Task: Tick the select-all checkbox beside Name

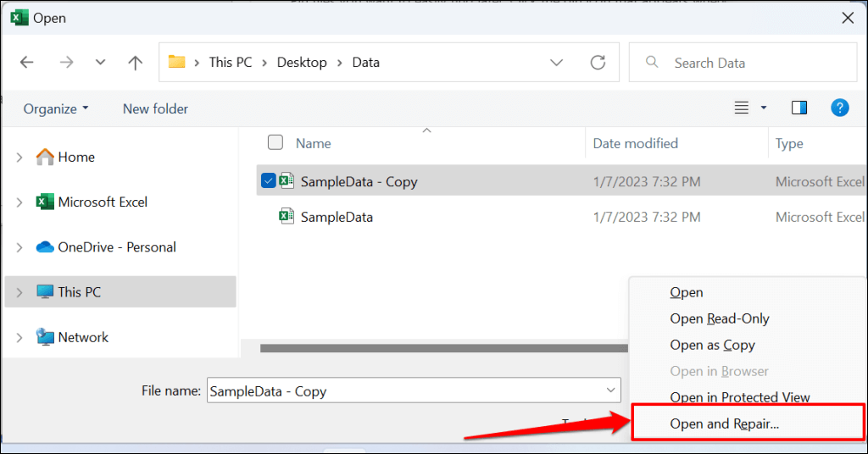Action: (x=275, y=142)
